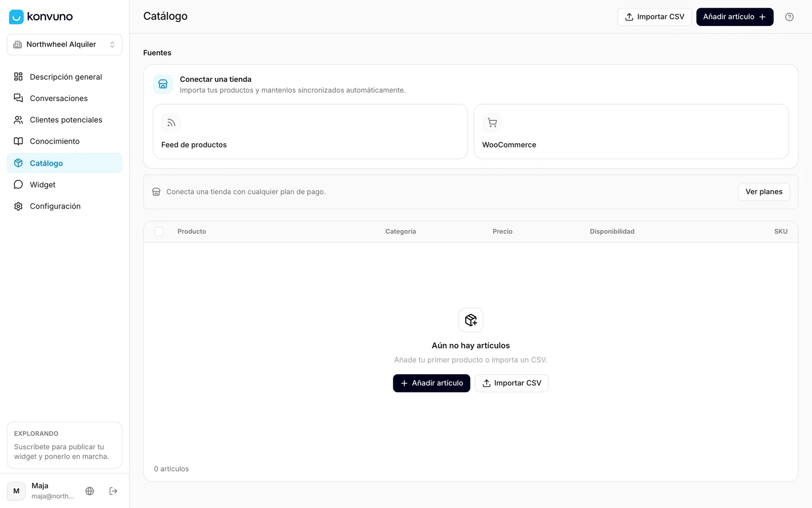Toggle the select-all products checkbox
The width and height of the screenshot is (812, 508).
click(x=159, y=232)
